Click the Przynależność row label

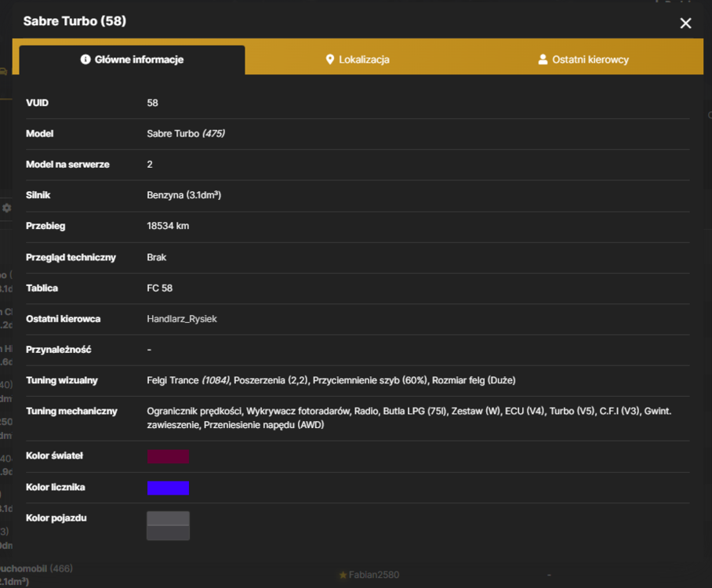pyautogui.click(x=59, y=350)
